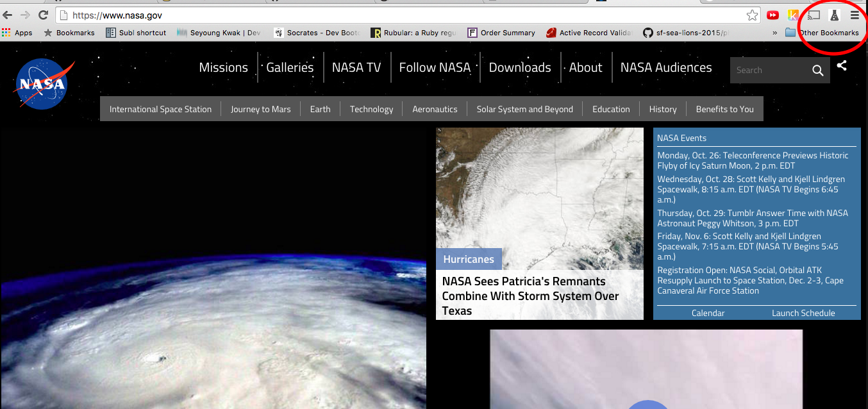Click the search magnifier button

(x=817, y=71)
